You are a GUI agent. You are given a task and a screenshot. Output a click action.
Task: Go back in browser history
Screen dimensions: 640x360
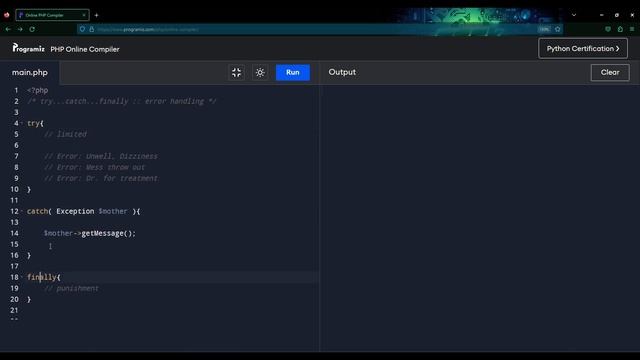point(8,29)
